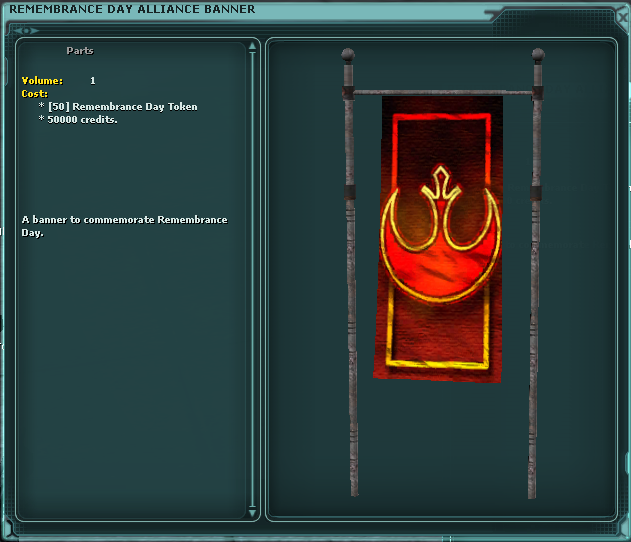Select the 50000 credits cost line
631x542 pixels.
tap(82, 119)
